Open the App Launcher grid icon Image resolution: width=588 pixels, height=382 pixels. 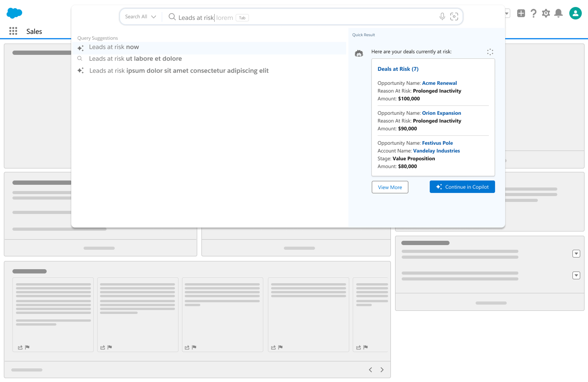13,31
